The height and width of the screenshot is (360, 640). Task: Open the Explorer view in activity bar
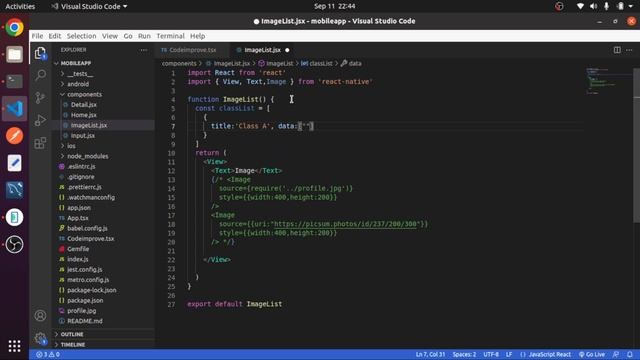pos(40,53)
